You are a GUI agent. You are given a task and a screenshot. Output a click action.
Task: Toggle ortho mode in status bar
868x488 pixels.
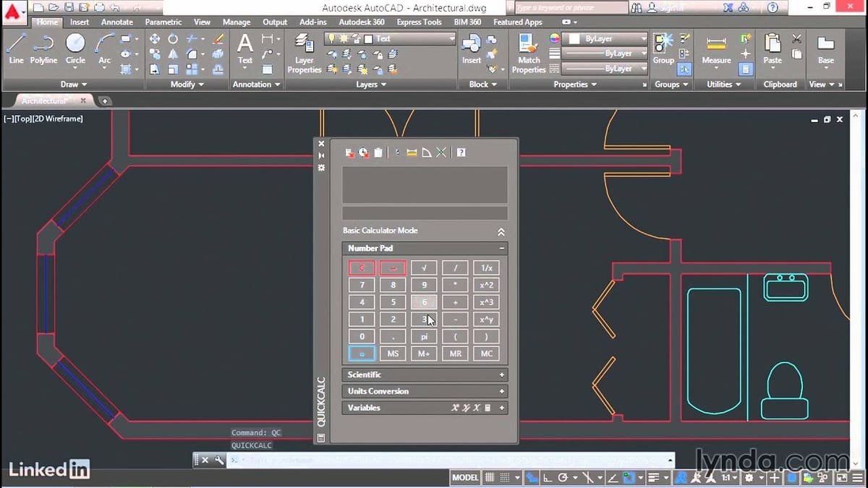pyautogui.click(x=548, y=478)
